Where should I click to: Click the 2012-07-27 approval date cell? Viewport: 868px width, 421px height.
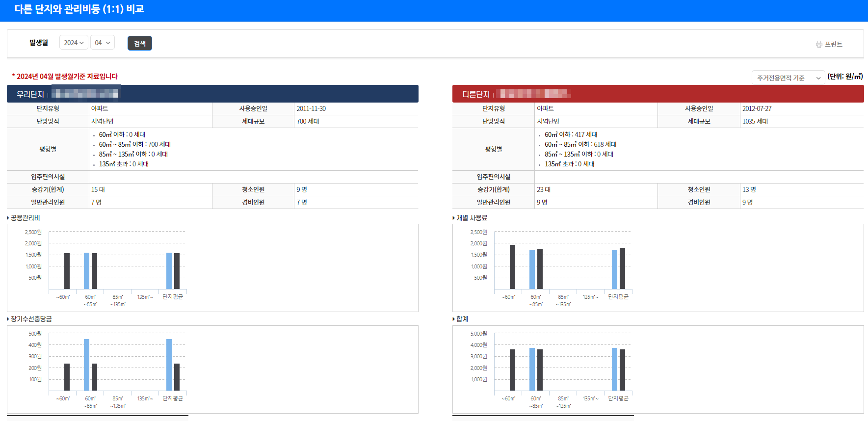pos(802,108)
